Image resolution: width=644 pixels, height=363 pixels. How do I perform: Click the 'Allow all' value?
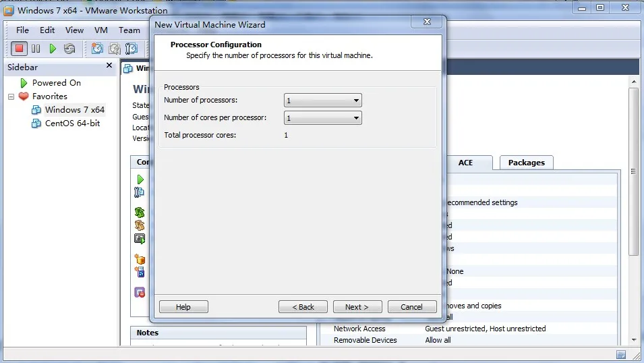point(438,340)
